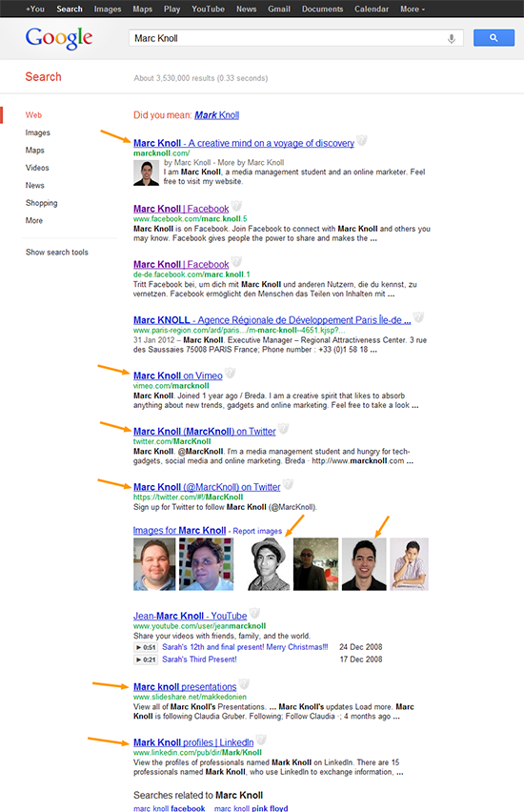Viewport: 524px width, 812px height.
Task: Open Gmail from the top navigation bar
Action: (x=278, y=9)
